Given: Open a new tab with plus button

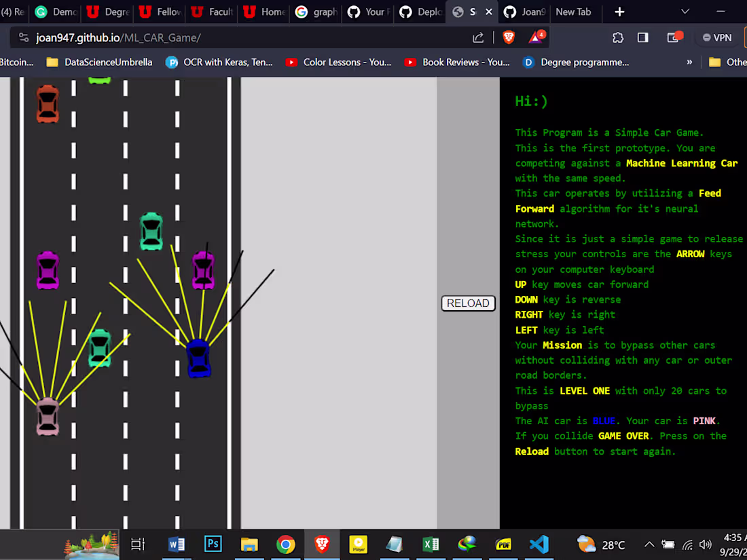Looking at the screenshot, I should (619, 12).
